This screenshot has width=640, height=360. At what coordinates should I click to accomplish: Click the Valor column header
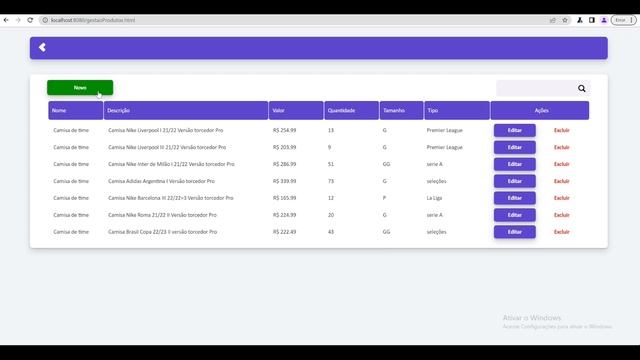coord(296,111)
